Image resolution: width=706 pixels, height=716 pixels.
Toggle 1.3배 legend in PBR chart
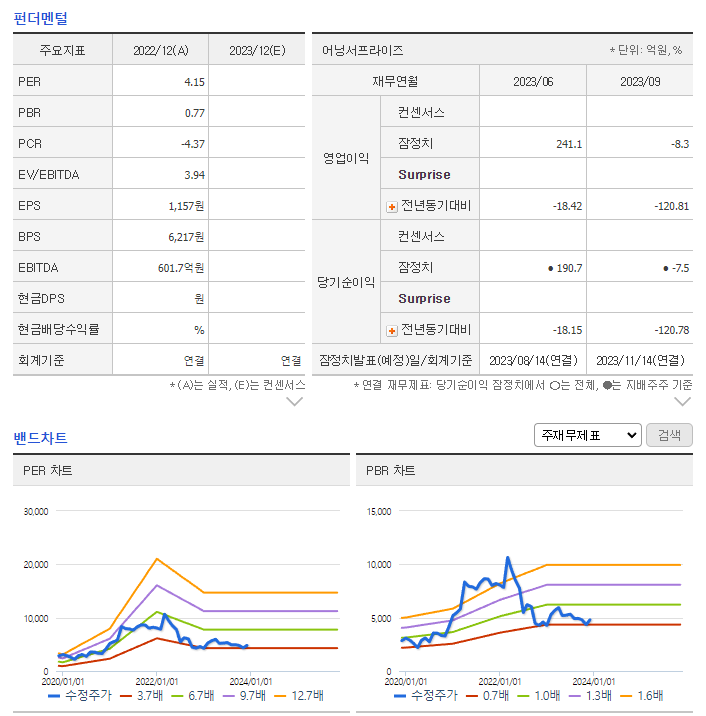pyautogui.click(x=590, y=695)
